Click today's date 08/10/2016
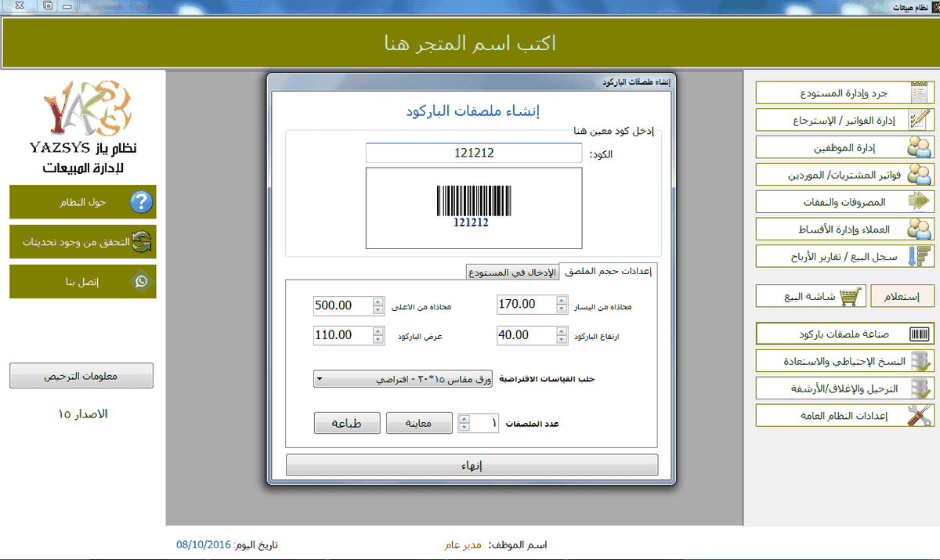This screenshot has height=560, width=940. 204,544
